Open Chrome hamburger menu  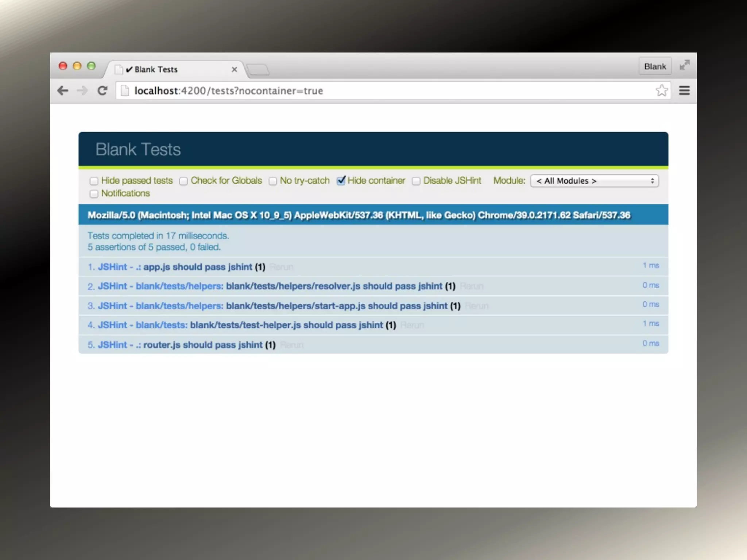point(684,90)
